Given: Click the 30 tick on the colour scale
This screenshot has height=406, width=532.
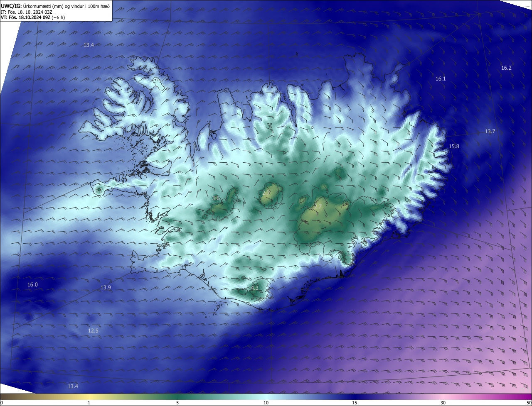Looking at the screenshot, I should point(443,403).
